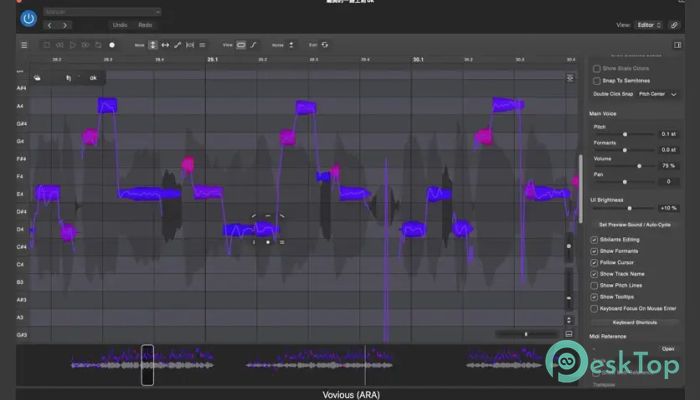
Task: Select the selected D4 note blob with handles
Action: pos(267,229)
